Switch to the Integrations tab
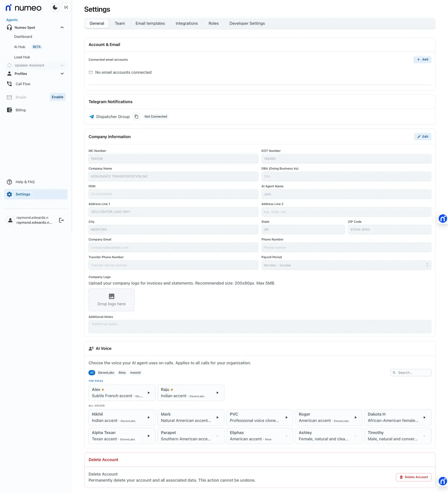Screen dimensions: 448x494 coord(186,24)
